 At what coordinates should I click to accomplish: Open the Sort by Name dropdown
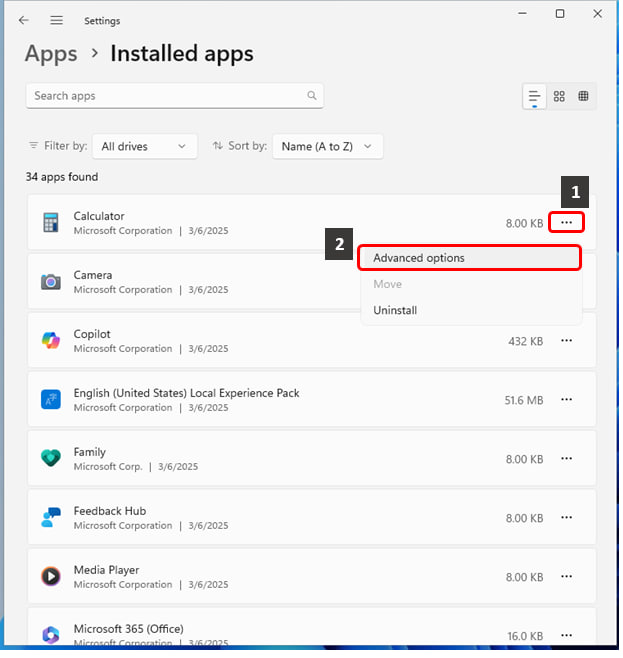(327, 146)
